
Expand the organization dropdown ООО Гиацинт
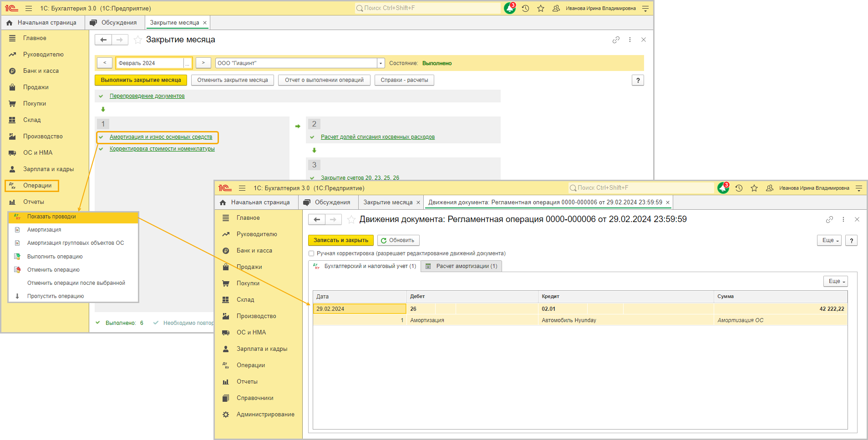(x=381, y=63)
